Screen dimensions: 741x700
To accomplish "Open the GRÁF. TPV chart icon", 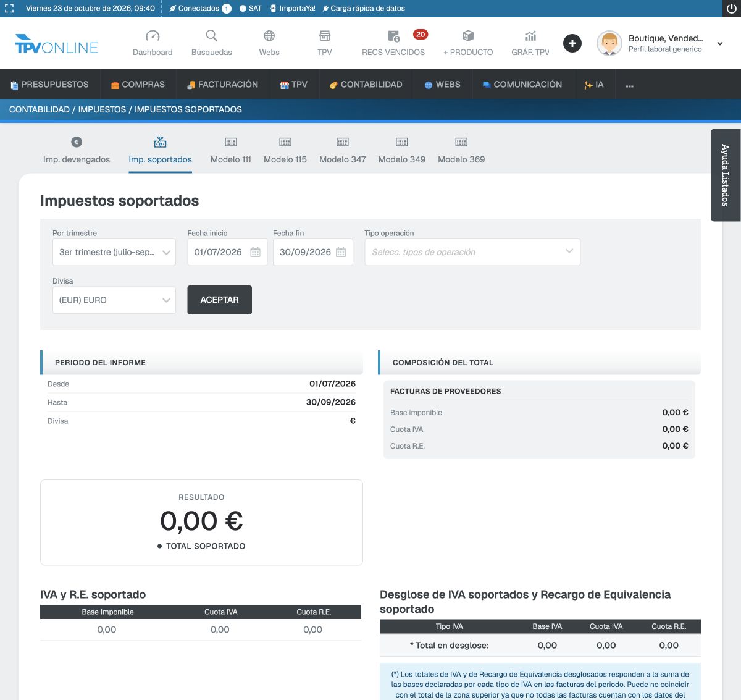I will coord(530,36).
